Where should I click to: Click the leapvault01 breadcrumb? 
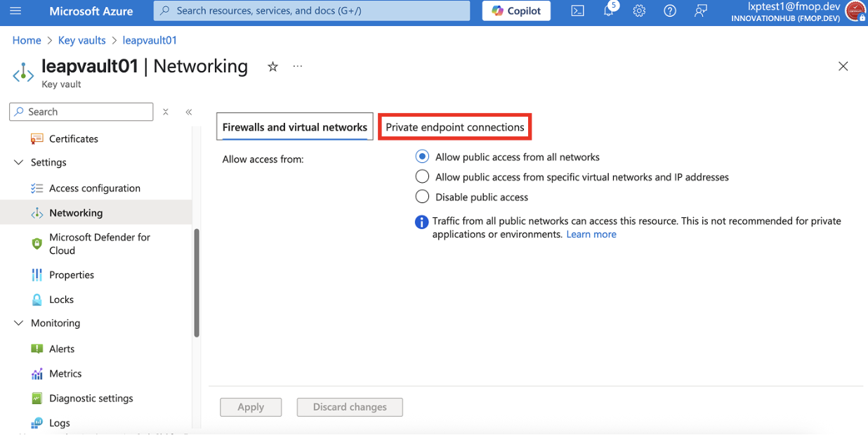(150, 40)
